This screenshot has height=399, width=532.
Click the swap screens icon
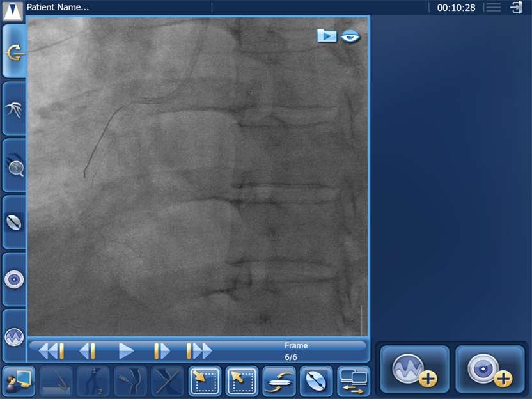[354, 381]
